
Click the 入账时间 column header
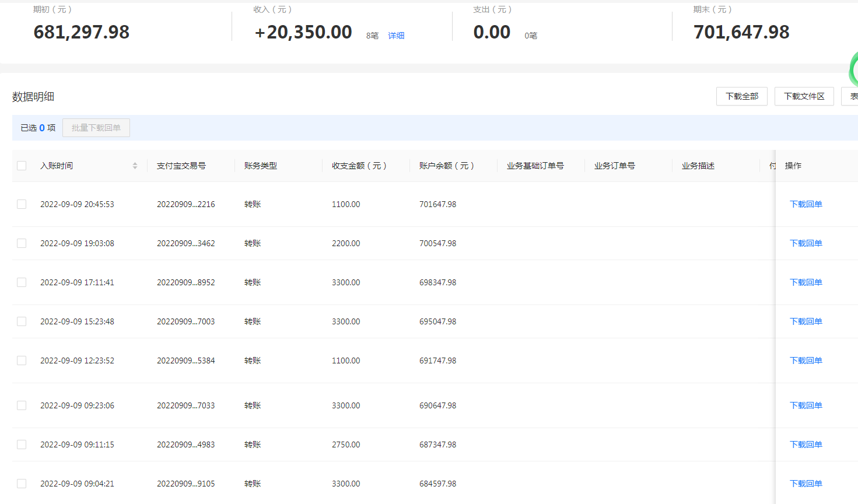pos(57,166)
